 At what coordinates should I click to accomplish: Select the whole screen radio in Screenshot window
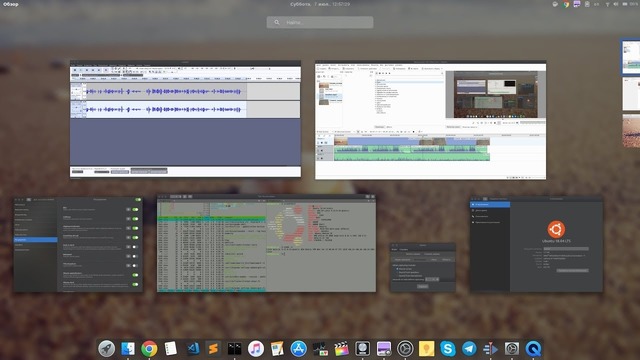(x=398, y=269)
